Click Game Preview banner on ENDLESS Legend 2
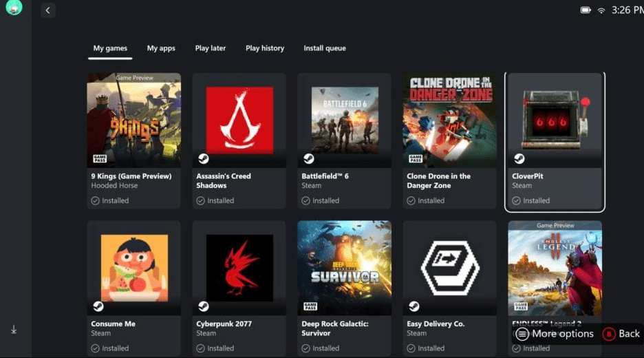Screen dimensions: 644x358 point(555,225)
